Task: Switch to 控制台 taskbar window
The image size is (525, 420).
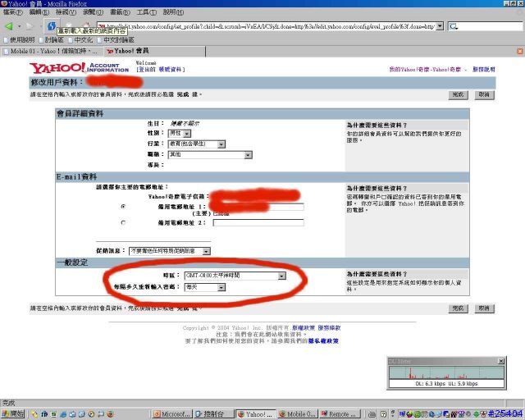Action: tap(214, 414)
